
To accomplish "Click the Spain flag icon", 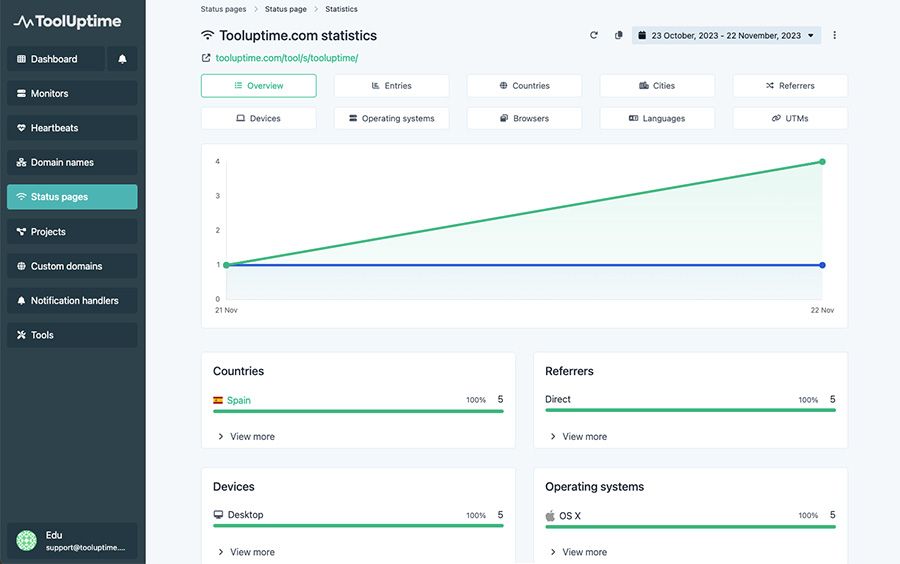I will click(x=218, y=400).
